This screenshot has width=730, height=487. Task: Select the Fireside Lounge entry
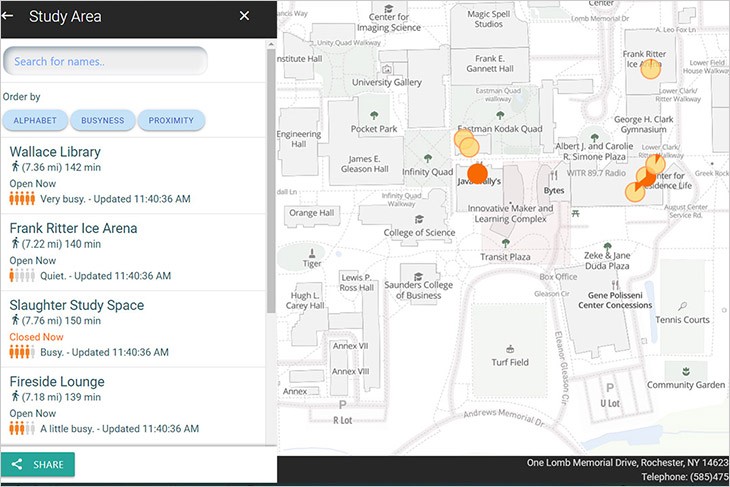tap(57, 382)
